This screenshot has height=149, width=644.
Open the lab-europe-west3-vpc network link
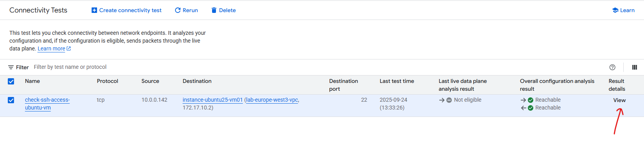272,100
